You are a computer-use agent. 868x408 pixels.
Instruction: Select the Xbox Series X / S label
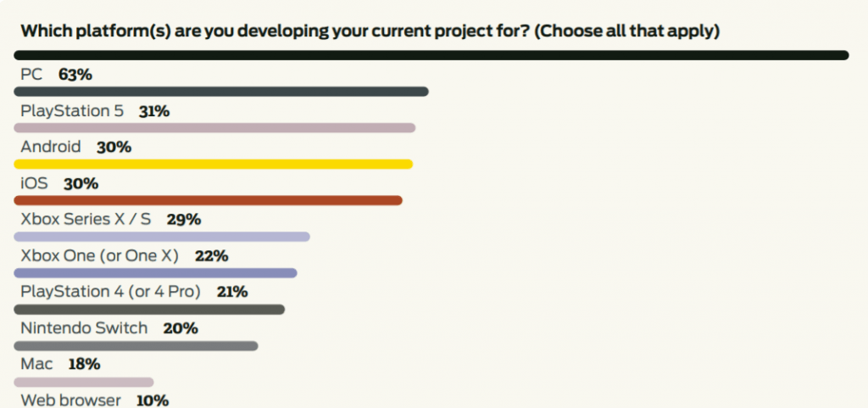click(x=86, y=220)
